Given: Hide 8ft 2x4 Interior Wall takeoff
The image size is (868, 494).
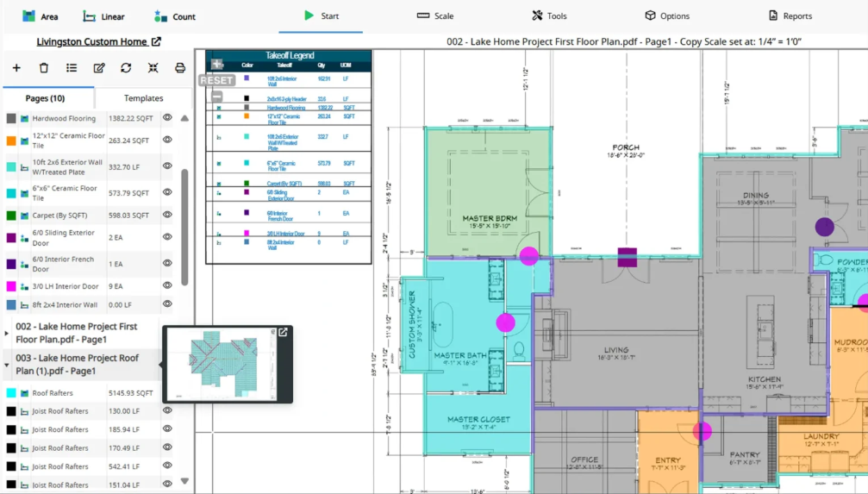Looking at the screenshot, I should click(167, 303).
